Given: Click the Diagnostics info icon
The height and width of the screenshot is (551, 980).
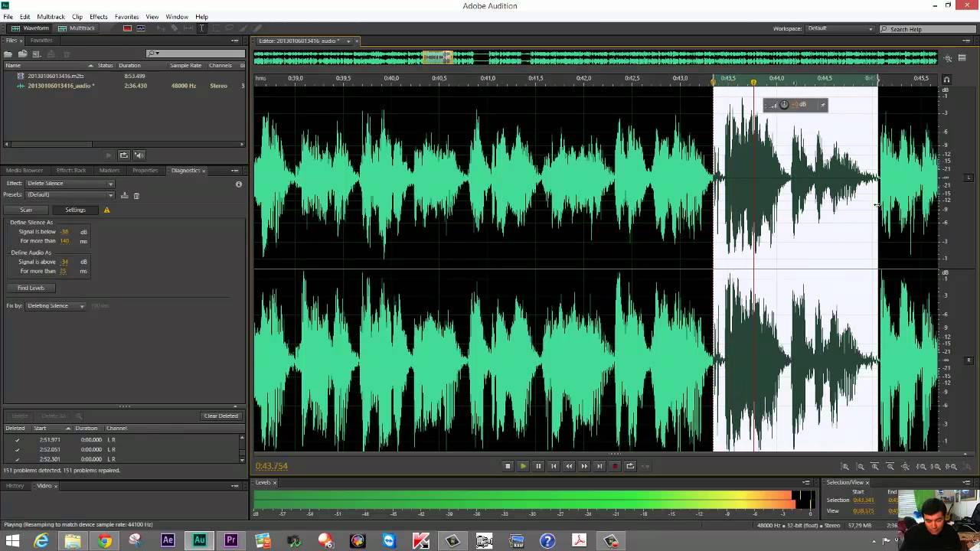Looking at the screenshot, I should pos(239,184).
